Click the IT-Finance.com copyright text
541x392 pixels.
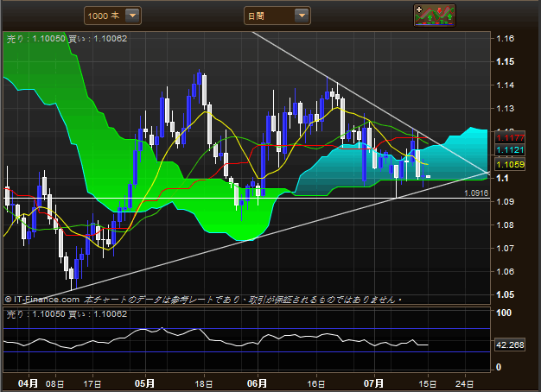[42, 300]
